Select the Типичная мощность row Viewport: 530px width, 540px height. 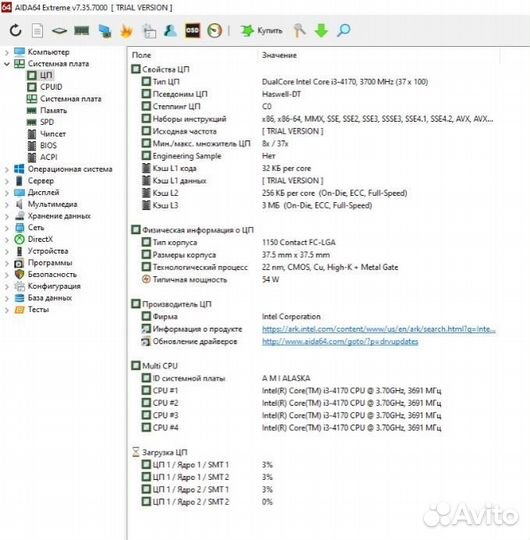coord(210,280)
